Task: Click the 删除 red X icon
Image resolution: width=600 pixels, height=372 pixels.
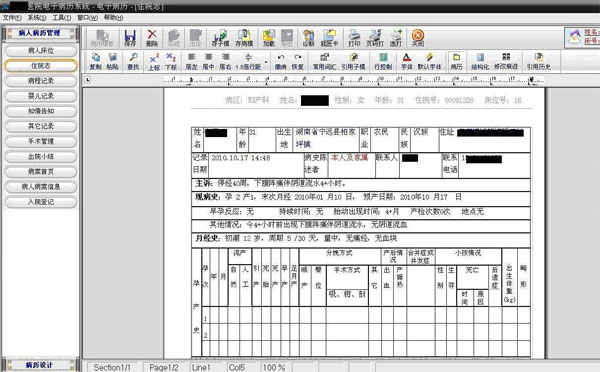Action: 152,38
